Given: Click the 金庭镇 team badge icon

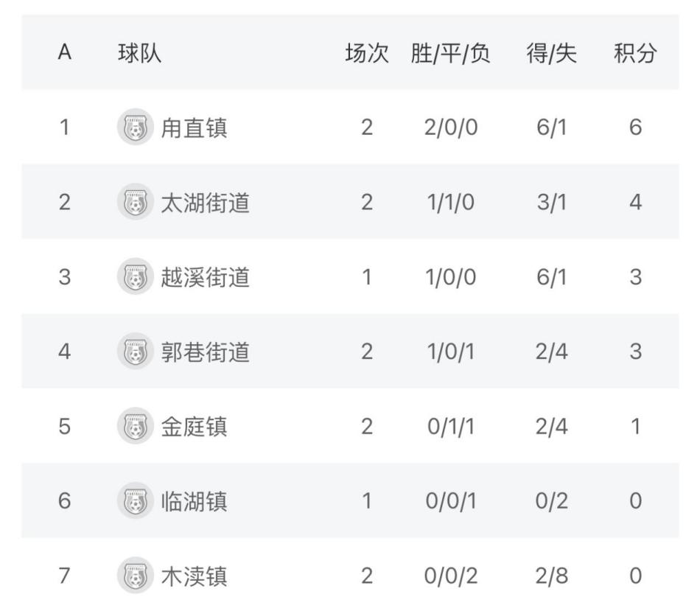Looking at the screenshot, I should coord(135,426).
